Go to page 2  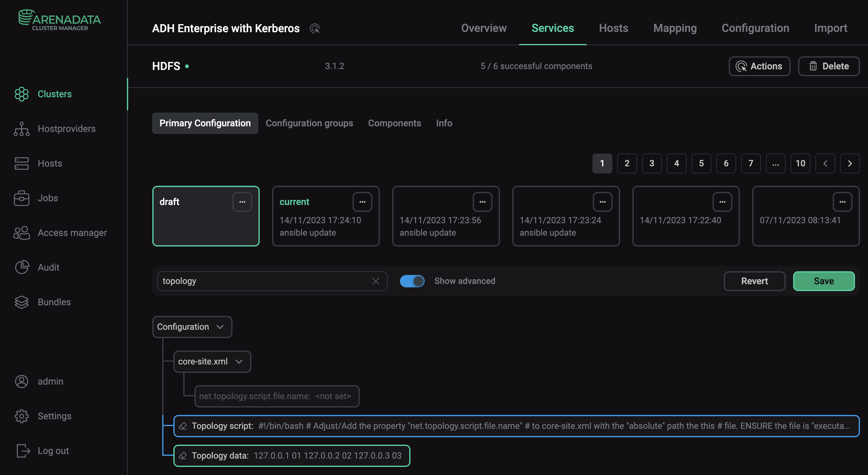[627, 163]
